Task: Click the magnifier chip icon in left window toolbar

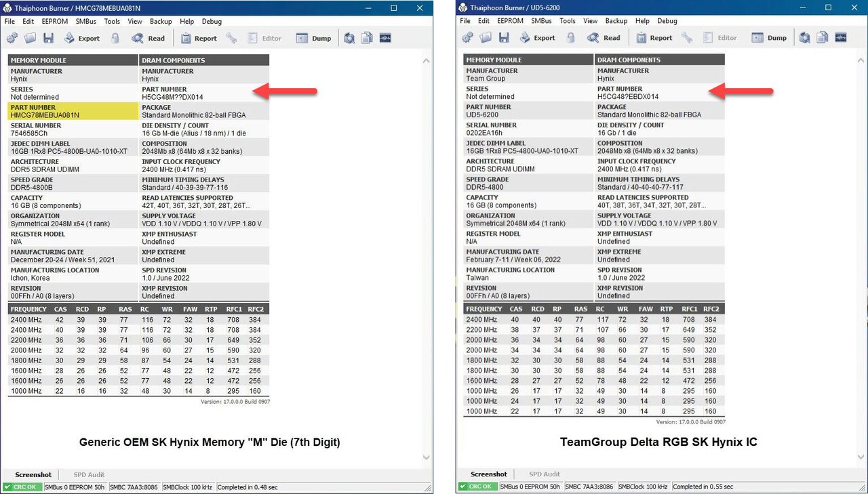Action: (x=349, y=39)
